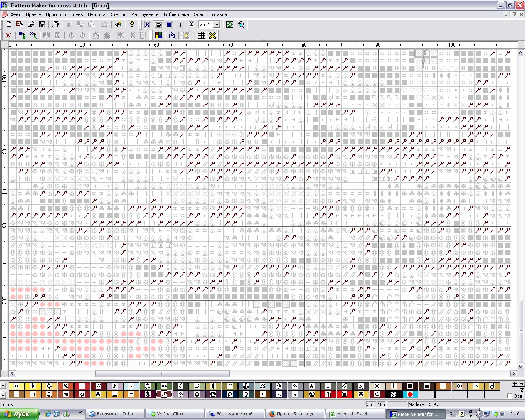Open the Инструменты menu
525x420 pixels.
point(145,14)
